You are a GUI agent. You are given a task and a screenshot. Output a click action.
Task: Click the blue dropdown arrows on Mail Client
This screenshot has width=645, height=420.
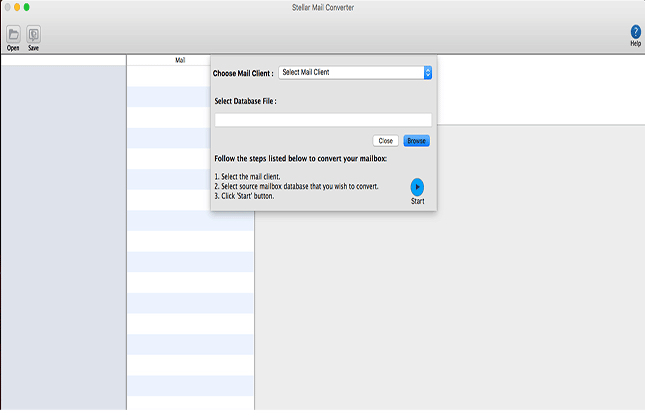(428, 72)
